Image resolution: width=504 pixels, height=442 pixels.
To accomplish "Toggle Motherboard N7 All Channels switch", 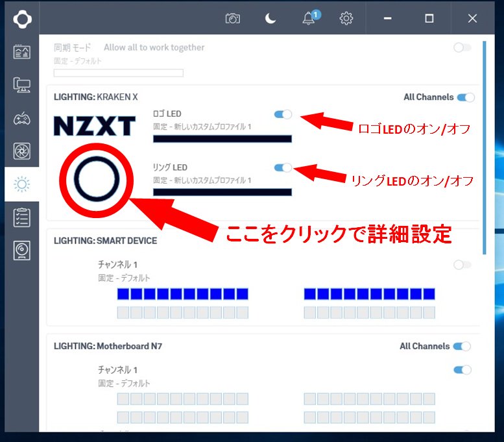I will tap(462, 346).
